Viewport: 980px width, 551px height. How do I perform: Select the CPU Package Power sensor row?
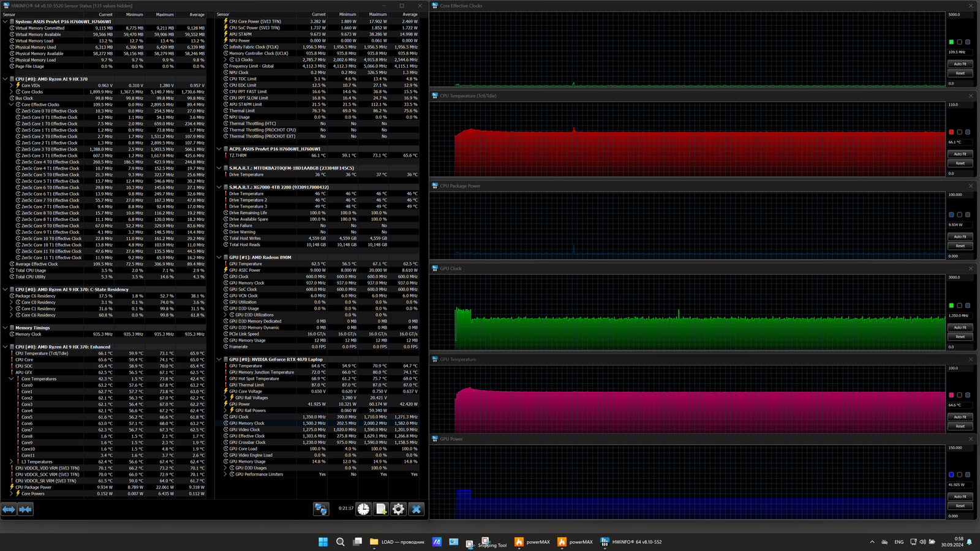[x=107, y=487]
